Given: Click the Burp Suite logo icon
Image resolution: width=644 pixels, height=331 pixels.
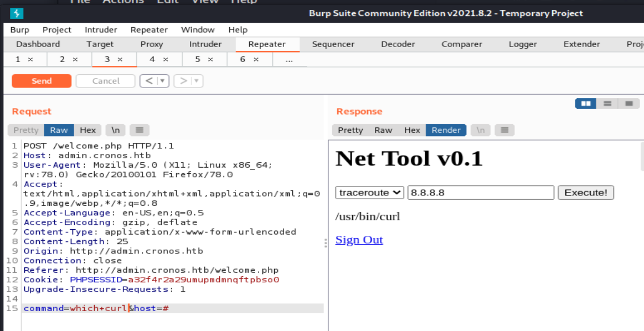Looking at the screenshot, I should [17, 13].
